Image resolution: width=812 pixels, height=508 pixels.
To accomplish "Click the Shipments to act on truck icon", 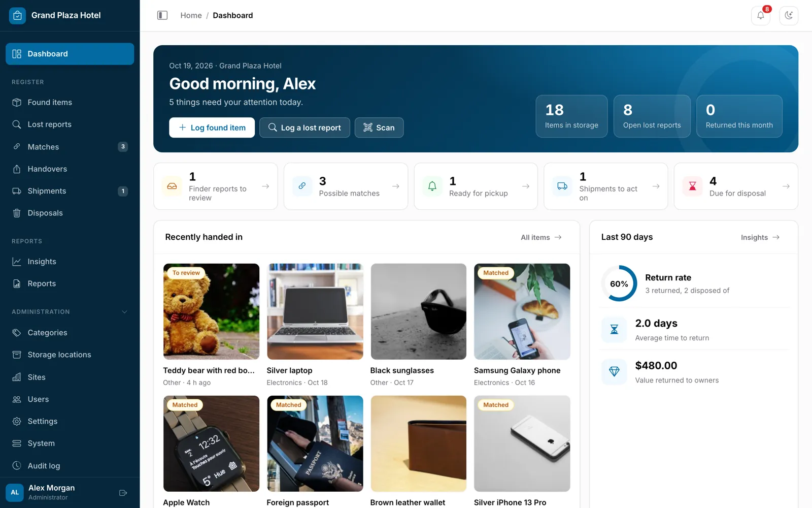I will pyautogui.click(x=562, y=186).
